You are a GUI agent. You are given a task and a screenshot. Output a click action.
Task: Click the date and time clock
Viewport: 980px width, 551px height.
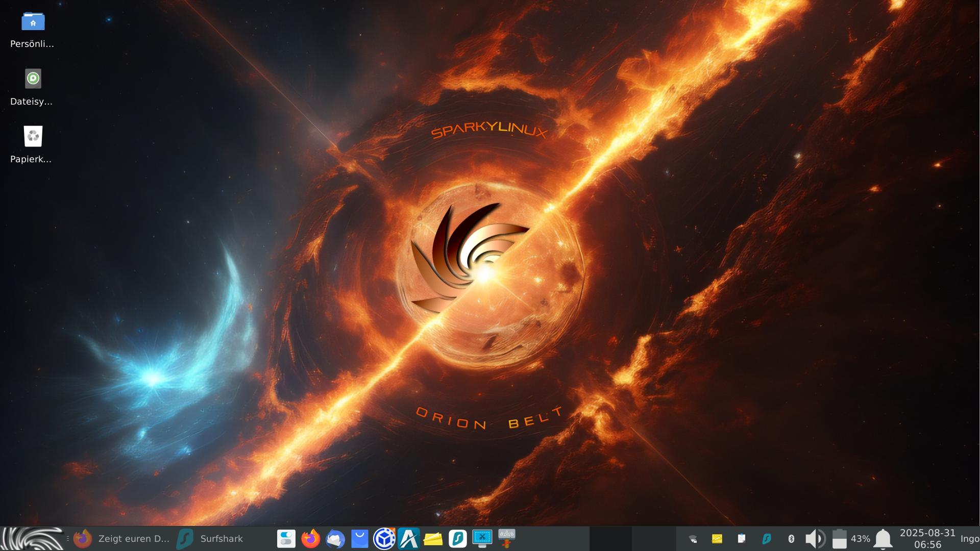point(927,538)
